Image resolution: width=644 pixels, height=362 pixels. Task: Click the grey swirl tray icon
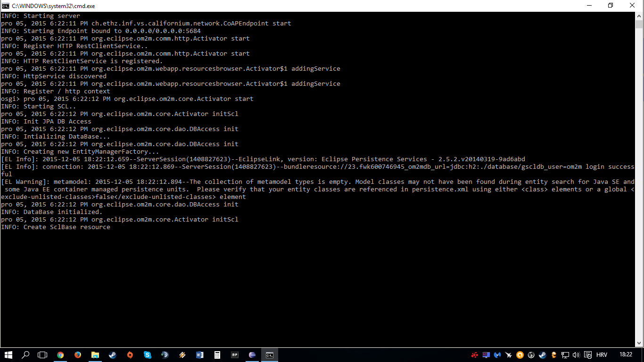coord(531,355)
